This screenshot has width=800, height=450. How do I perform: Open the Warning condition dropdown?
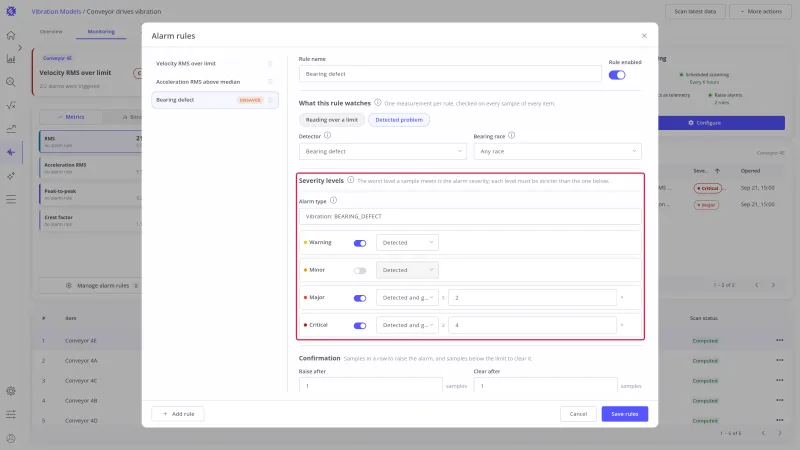point(407,243)
